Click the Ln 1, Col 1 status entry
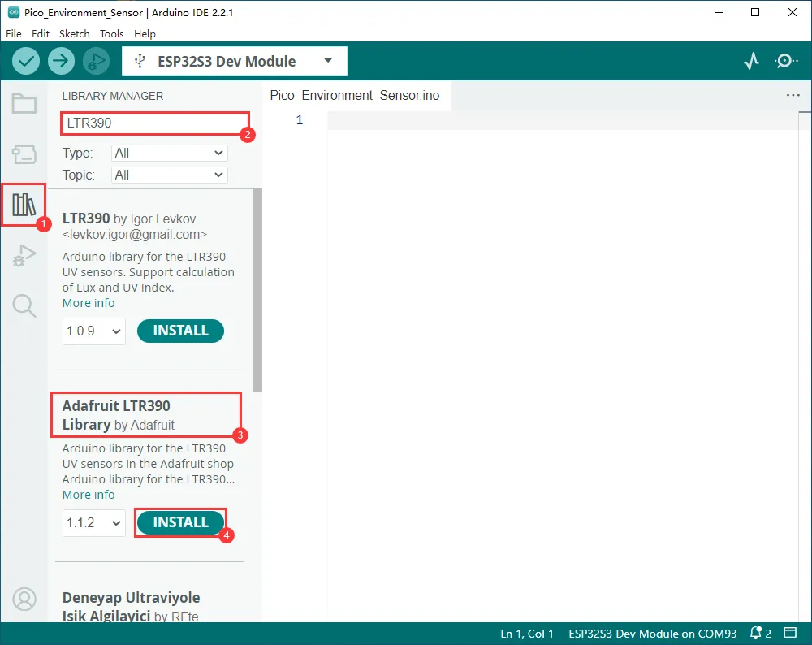812x645 pixels. coord(527,634)
